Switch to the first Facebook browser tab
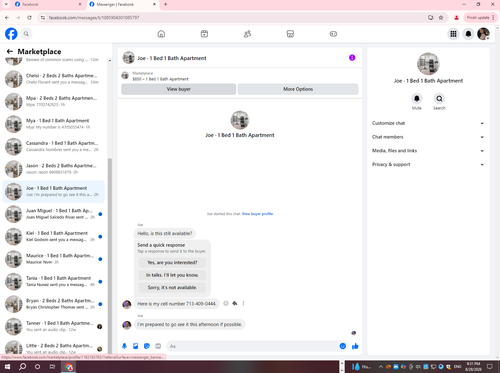 tap(48, 4)
